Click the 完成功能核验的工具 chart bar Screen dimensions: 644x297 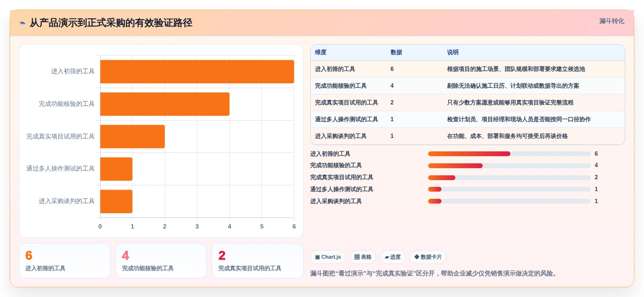tap(165, 104)
